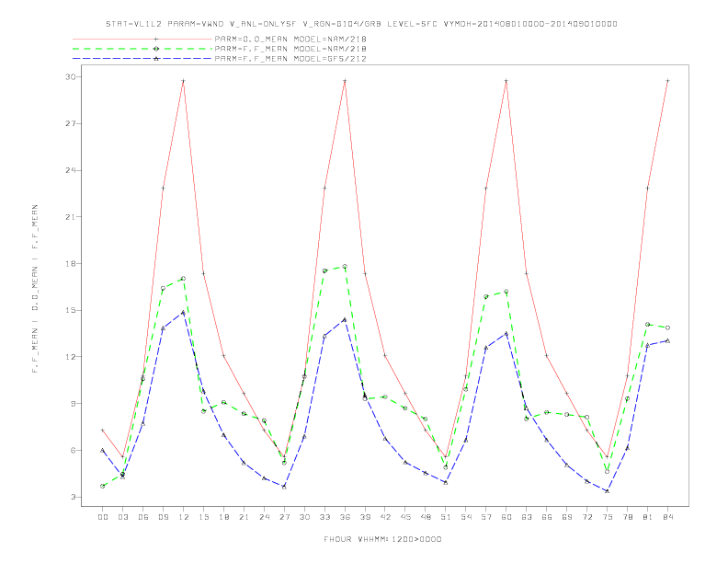Click y-axis tick label 9
Screen dimensions: 728x563
point(73,404)
